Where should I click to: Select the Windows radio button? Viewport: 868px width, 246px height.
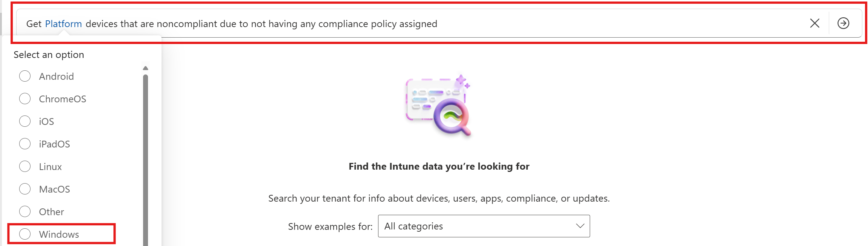[x=25, y=234]
